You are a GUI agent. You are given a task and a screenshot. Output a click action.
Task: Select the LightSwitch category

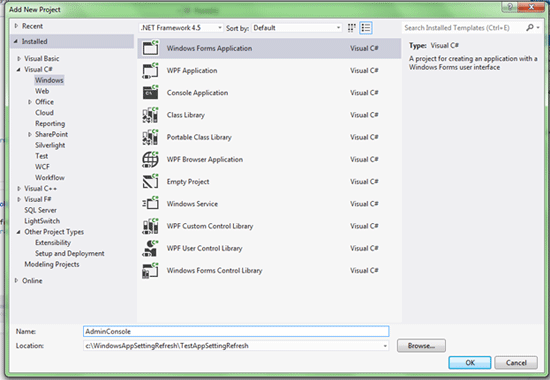pos(42,221)
